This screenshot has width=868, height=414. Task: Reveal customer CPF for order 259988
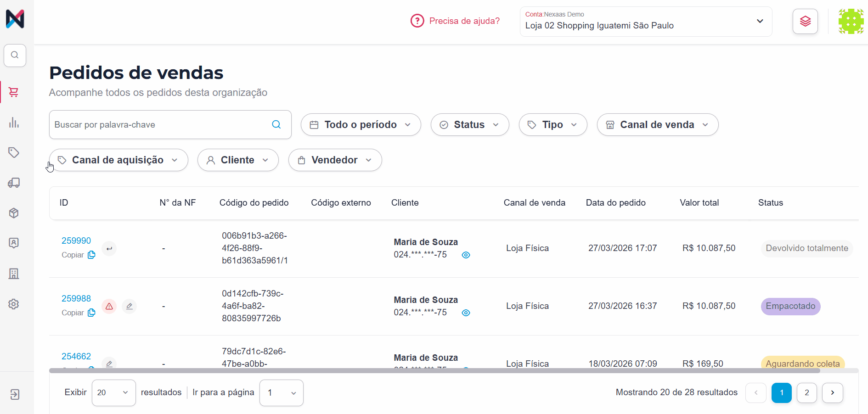[x=466, y=313]
